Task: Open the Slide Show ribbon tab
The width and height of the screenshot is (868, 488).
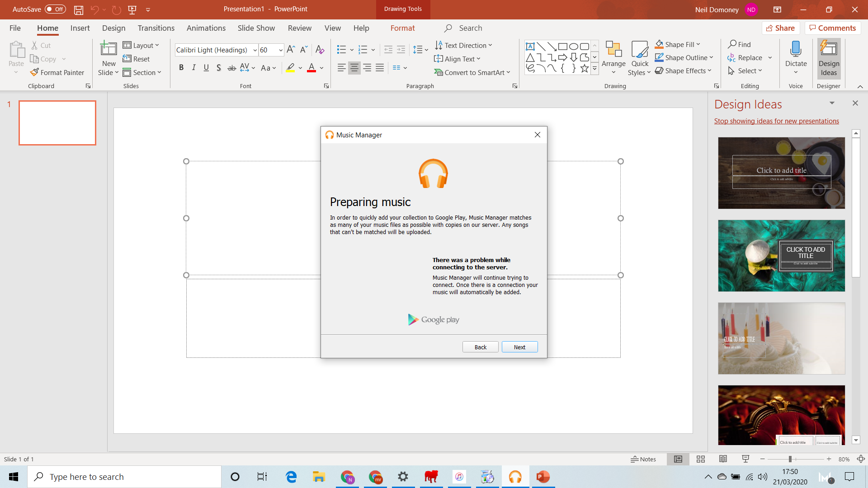Action: 256,28
